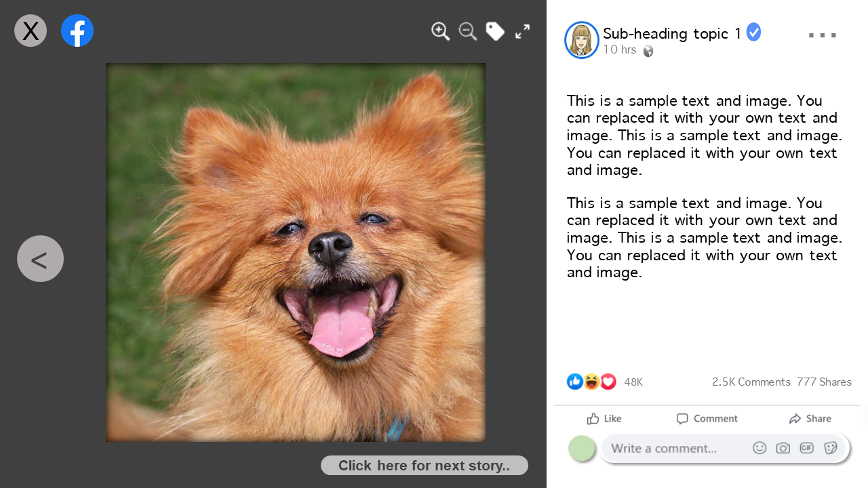Click here for next story button
Image resolution: width=868 pixels, height=488 pixels.
tap(425, 466)
